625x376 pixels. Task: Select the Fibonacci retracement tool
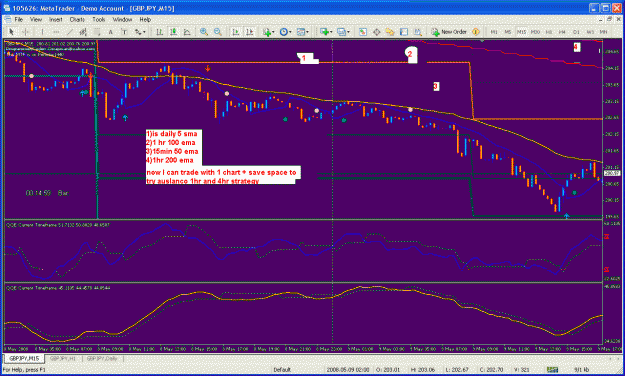97,32
